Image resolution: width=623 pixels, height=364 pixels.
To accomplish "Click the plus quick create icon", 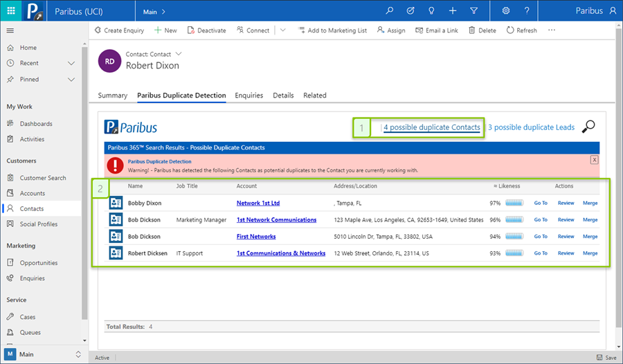I will [x=453, y=11].
